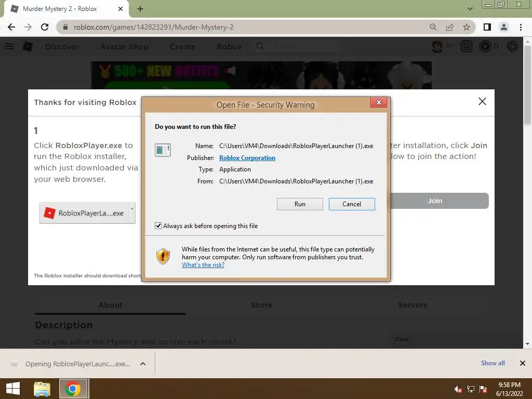Go back using the browser back arrow
Image resolution: width=532 pixels, height=399 pixels.
[x=11, y=27]
